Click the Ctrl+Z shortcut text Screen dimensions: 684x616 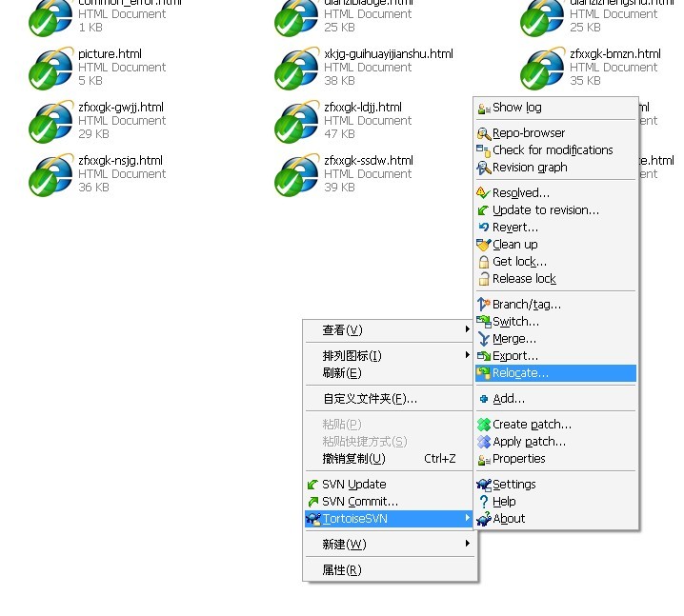pos(440,459)
